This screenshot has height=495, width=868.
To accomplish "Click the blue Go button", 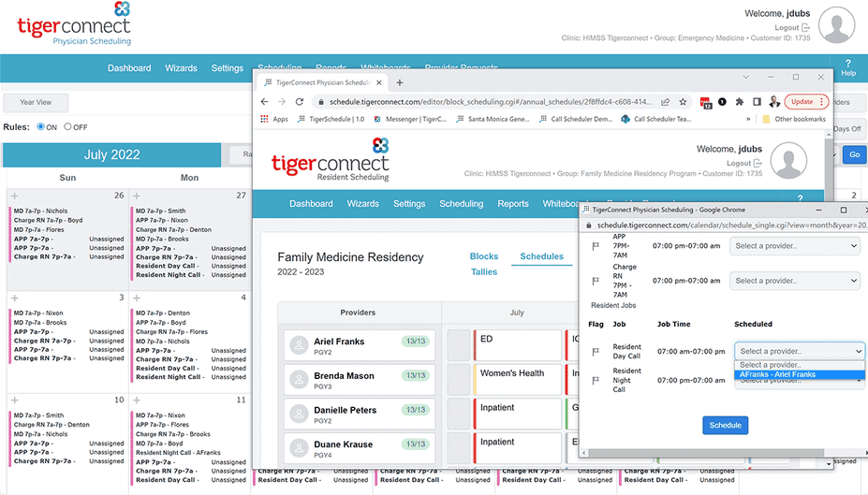I will (x=855, y=154).
